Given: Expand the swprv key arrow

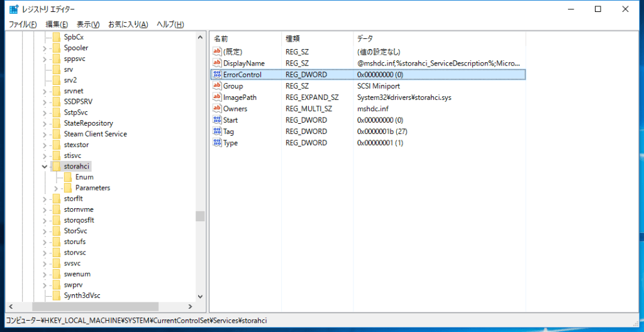Looking at the screenshot, I should (x=45, y=285).
